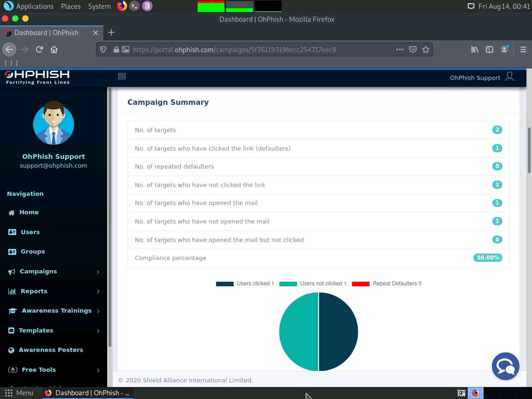Click the dark blue pie chart slice
The width and height of the screenshot is (532, 399).
tap(338, 332)
